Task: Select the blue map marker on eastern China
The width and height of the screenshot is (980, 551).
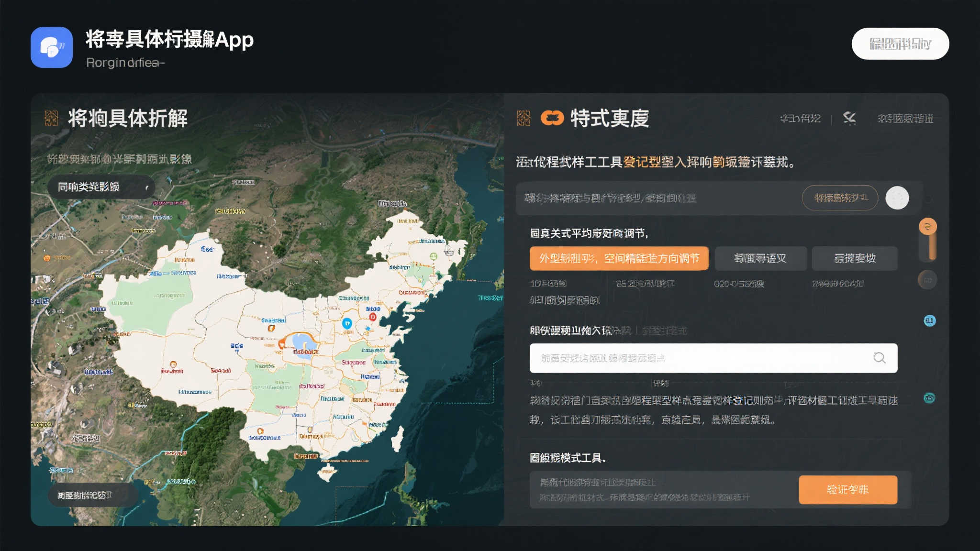Action: [x=347, y=323]
